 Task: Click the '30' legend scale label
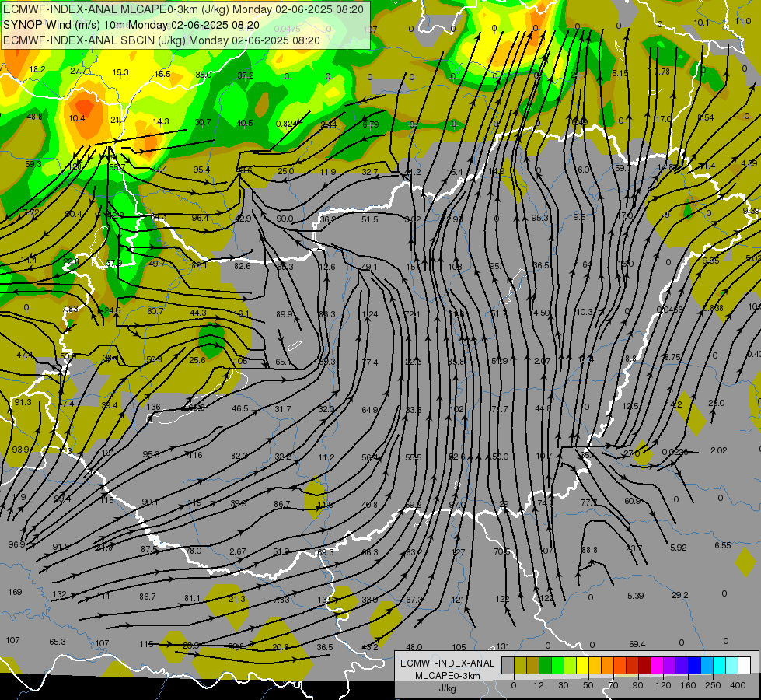coord(564,685)
